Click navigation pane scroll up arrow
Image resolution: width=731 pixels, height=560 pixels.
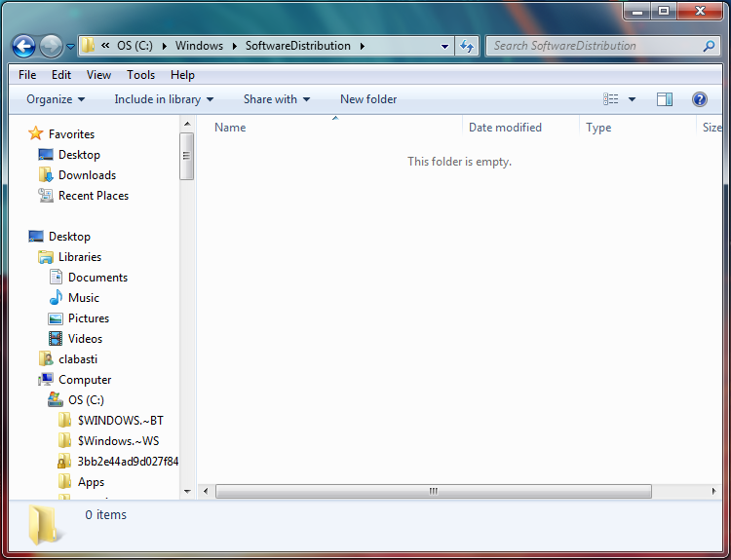(187, 124)
